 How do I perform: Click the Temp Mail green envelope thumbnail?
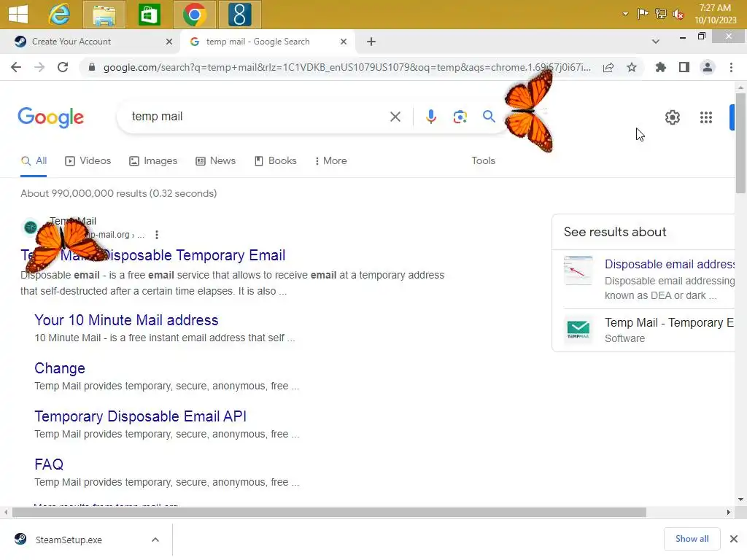pos(578,329)
